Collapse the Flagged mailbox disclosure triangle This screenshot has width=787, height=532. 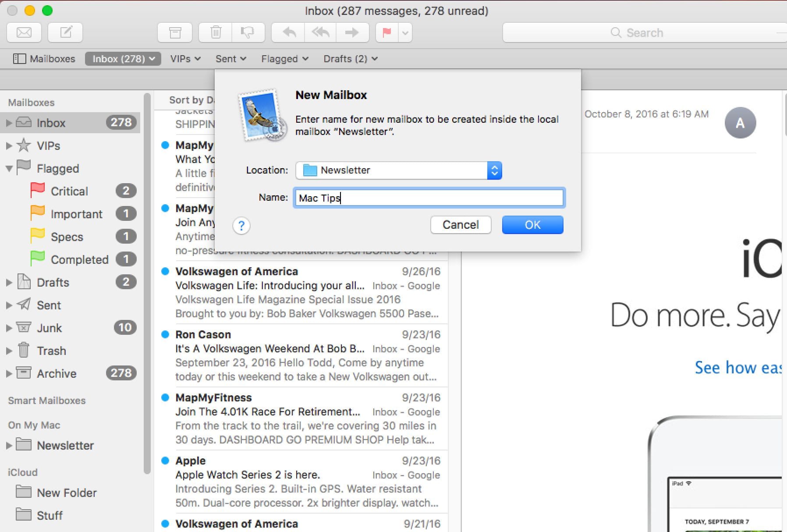(x=9, y=168)
